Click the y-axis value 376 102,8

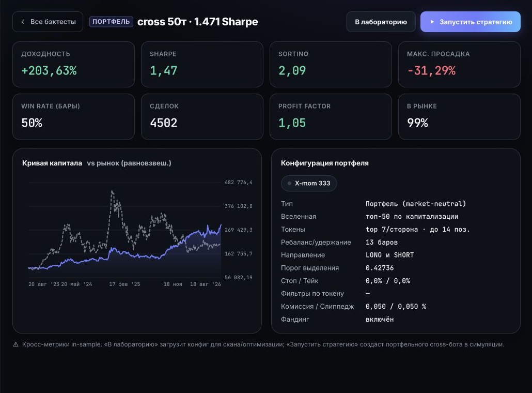coord(239,206)
